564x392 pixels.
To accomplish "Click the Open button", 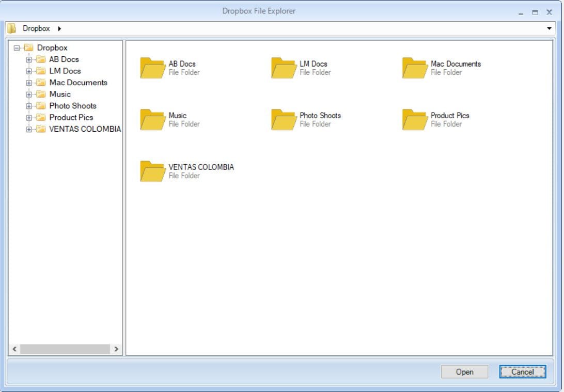I will pyautogui.click(x=464, y=372).
